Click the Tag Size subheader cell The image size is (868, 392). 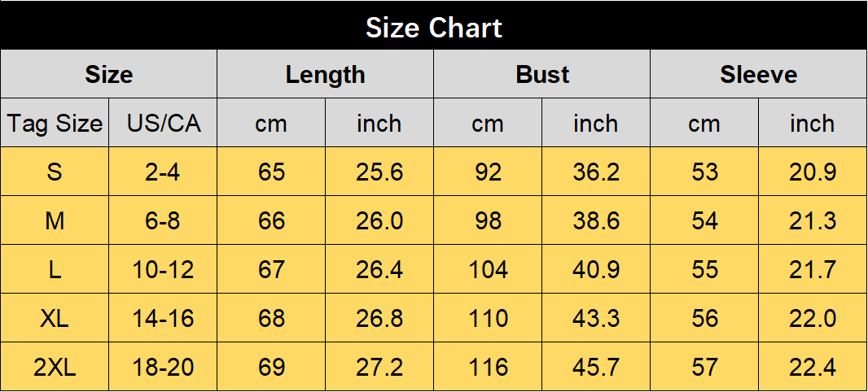[55, 123]
